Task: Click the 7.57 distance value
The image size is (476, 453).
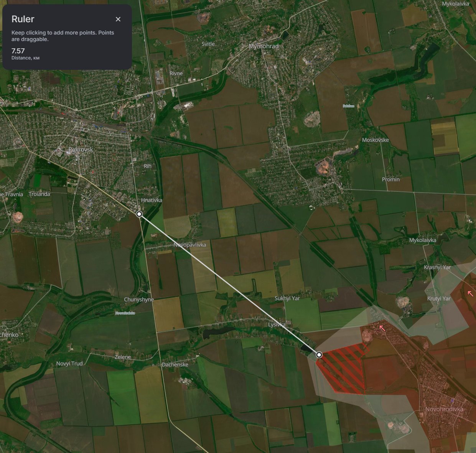Action: (18, 51)
